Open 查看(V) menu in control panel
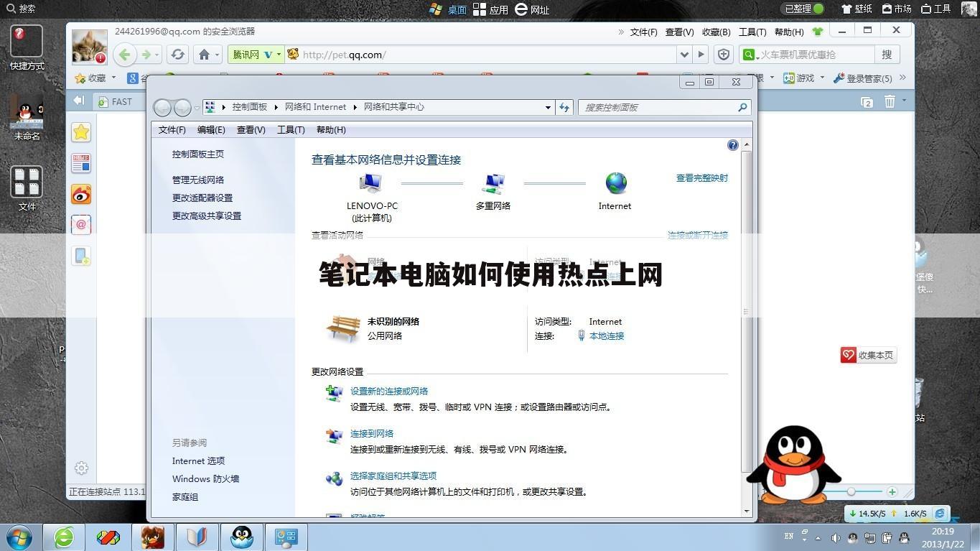The width and height of the screenshot is (980, 551). (x=251, y=130)
